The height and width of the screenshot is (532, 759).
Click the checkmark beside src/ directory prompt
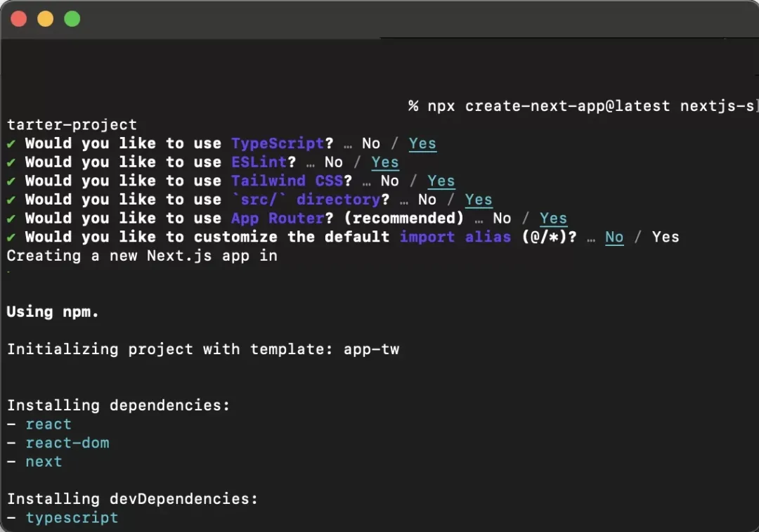click(11, 200)
